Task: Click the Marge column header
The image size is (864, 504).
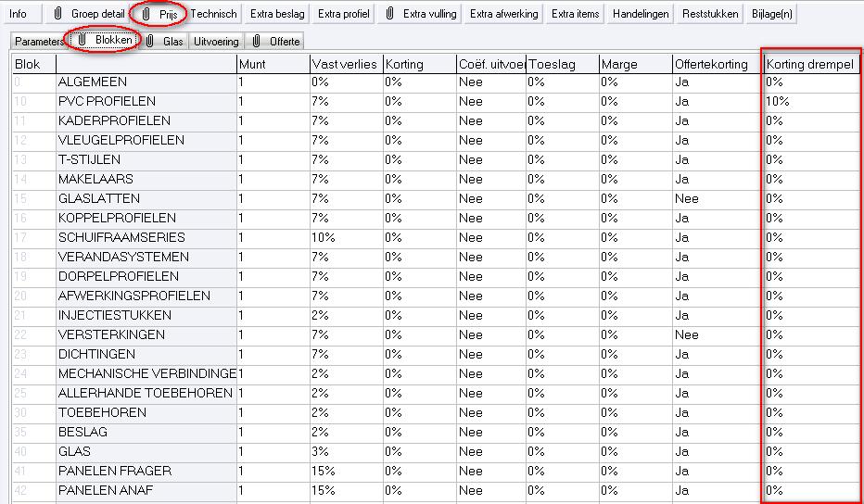Action: click(636, 65)
